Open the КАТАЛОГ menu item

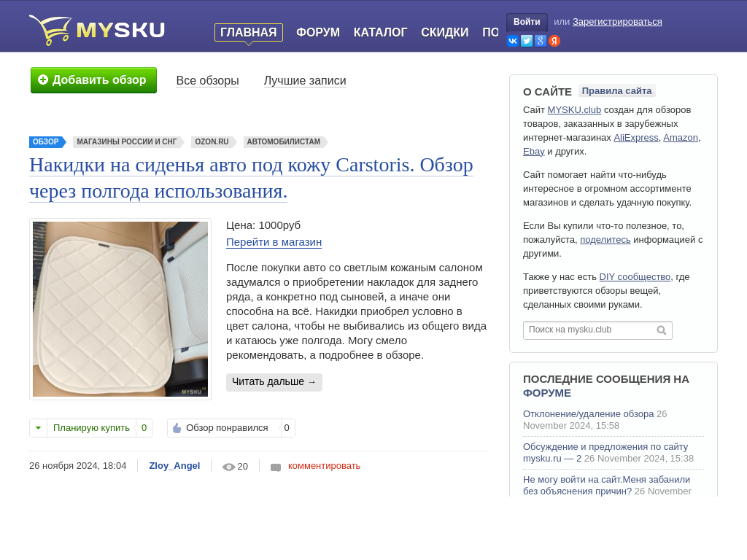click(380, 32)
